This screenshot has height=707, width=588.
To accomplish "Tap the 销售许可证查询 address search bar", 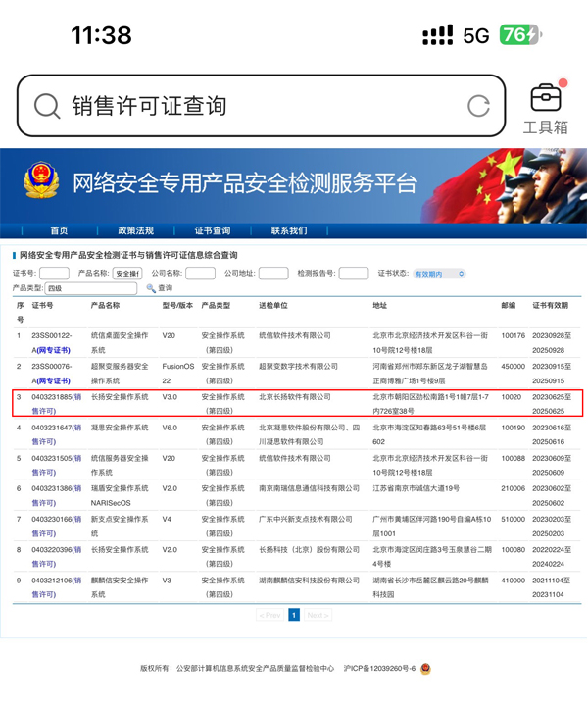I will [261, 106].
